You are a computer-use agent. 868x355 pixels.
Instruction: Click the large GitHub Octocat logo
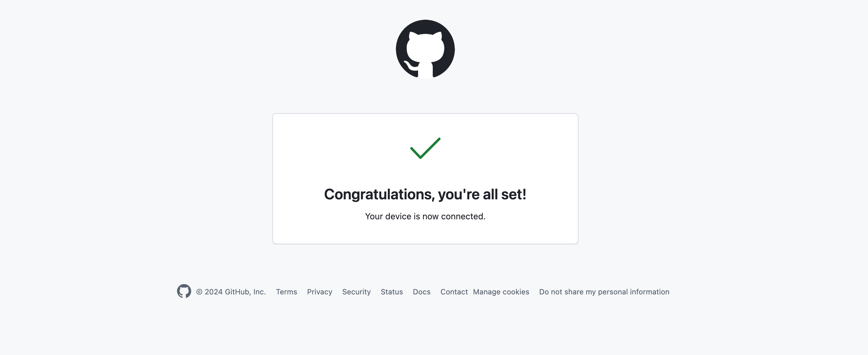[425, 49]
